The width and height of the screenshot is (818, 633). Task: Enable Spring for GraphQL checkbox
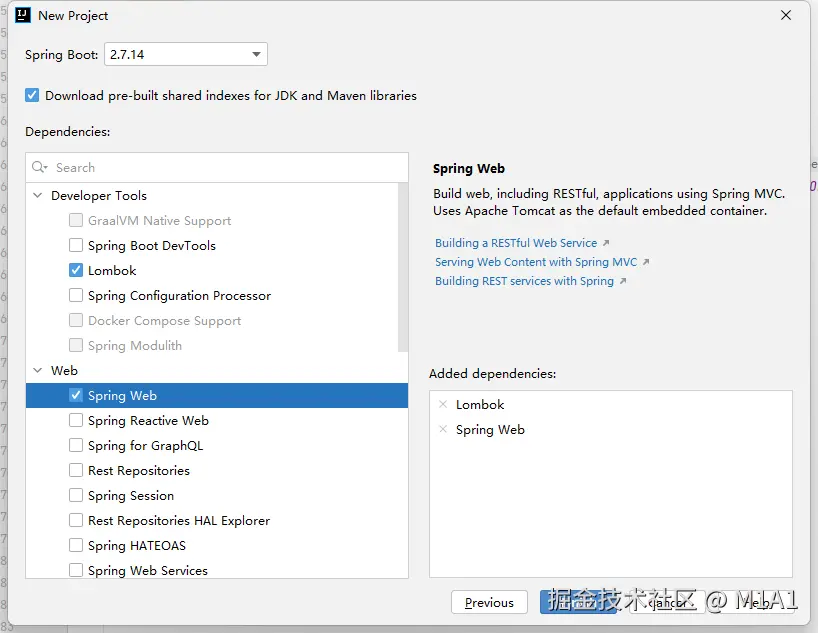(76, 445)
